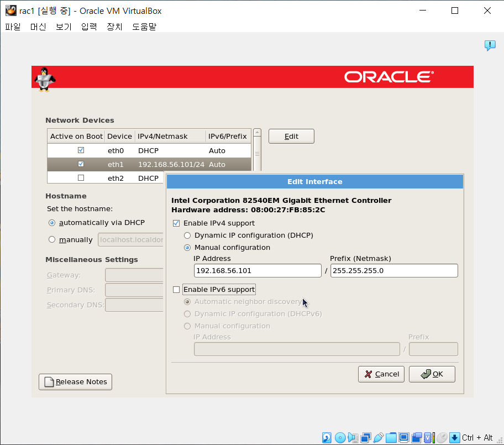Click the audio settings status icon
This screenshot has height=445, width=504.
[x=353, y=438]
